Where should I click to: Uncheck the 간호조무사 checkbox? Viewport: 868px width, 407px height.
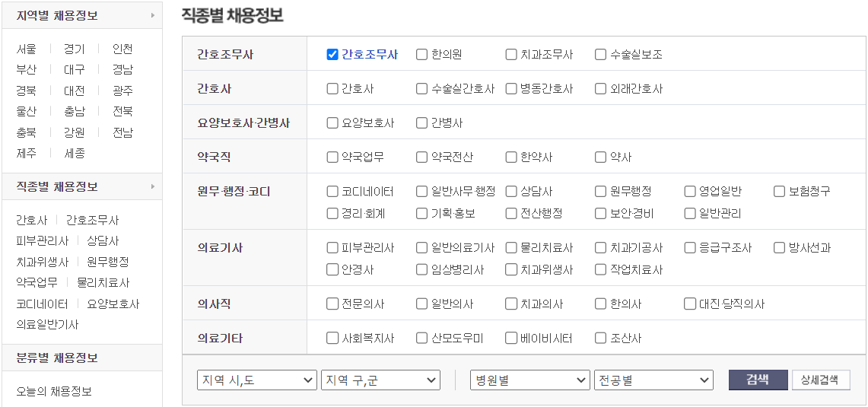(332, 54)
